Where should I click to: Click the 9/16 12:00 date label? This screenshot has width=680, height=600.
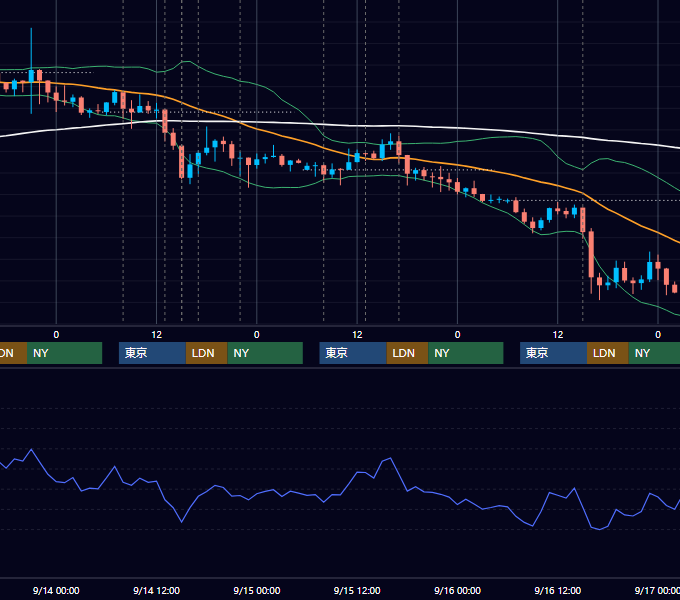point(558,590)
